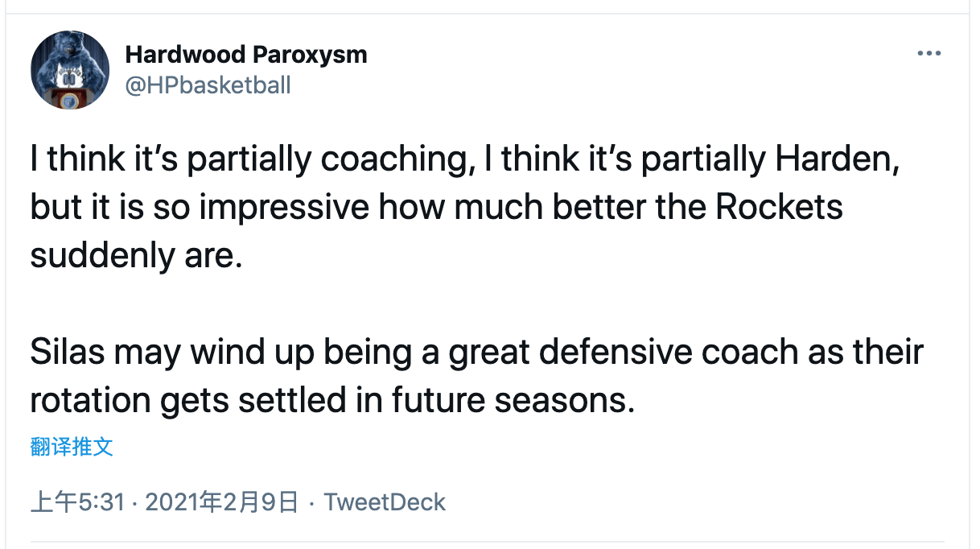980x549 pixels.
Task: Select the word Harden in the tweet
Action: click(833, 159)
